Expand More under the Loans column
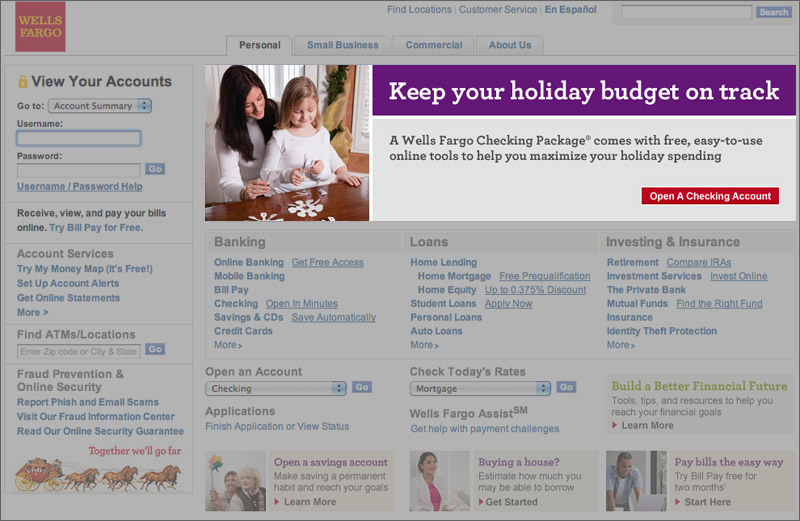This screenshot has height=521, width=800. [x=424, y=345]
